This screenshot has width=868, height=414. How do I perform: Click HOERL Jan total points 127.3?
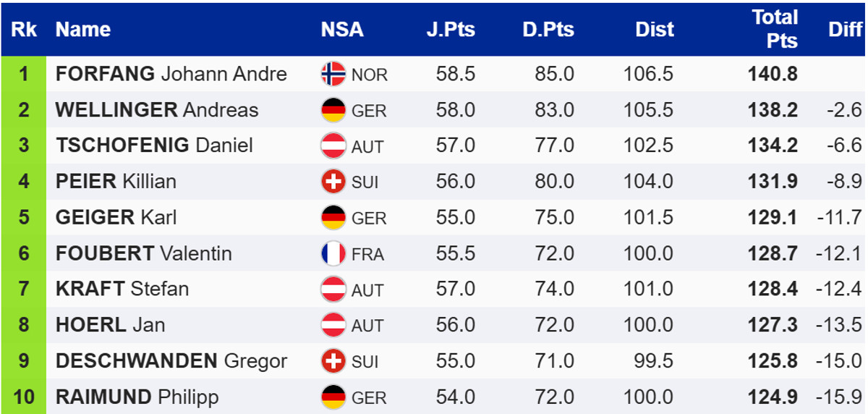[x=773, y=325]
